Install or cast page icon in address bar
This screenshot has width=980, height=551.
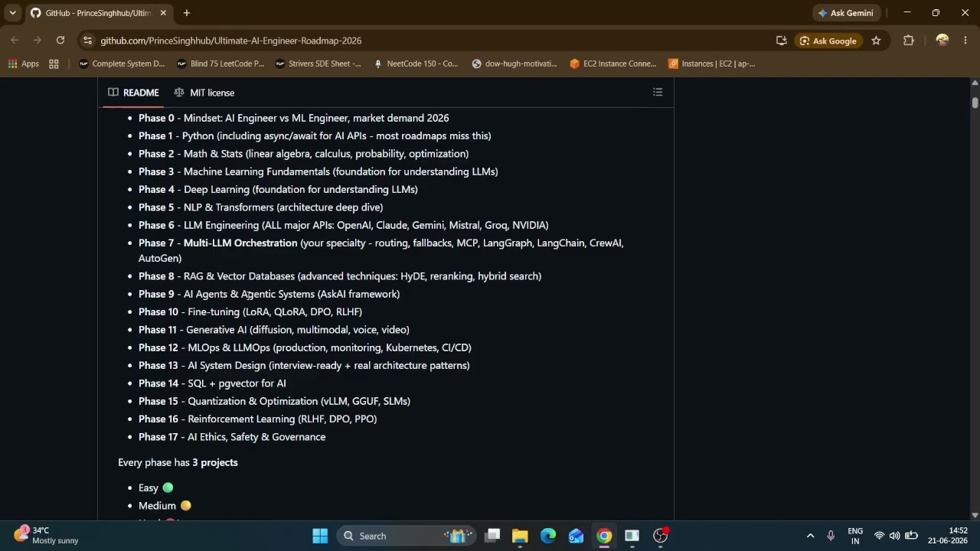tap(781, 41)
